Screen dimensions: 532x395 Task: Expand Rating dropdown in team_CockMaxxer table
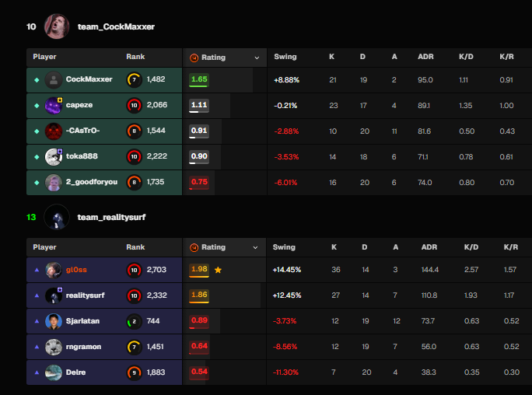pyautogui.click(x=257, y=58)
